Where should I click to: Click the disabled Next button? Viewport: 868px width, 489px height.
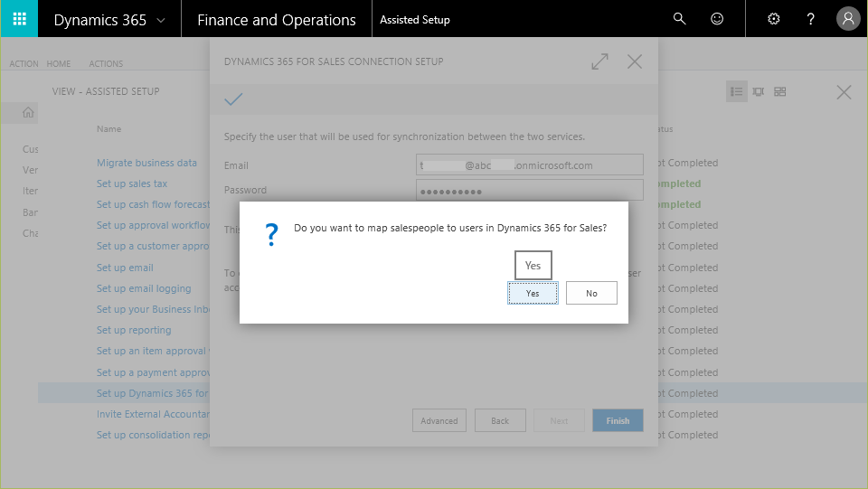pos(559,420)
